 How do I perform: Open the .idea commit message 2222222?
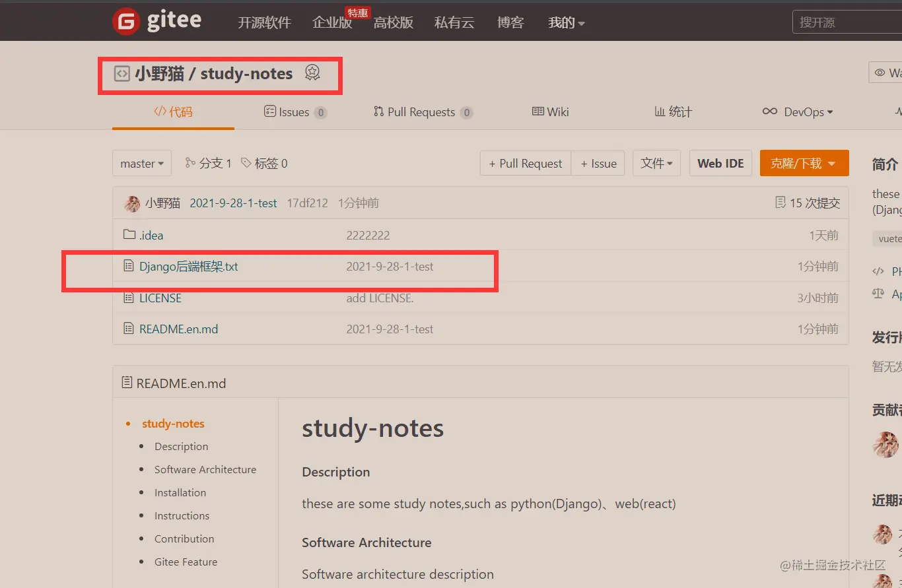(x=368, y=235)
